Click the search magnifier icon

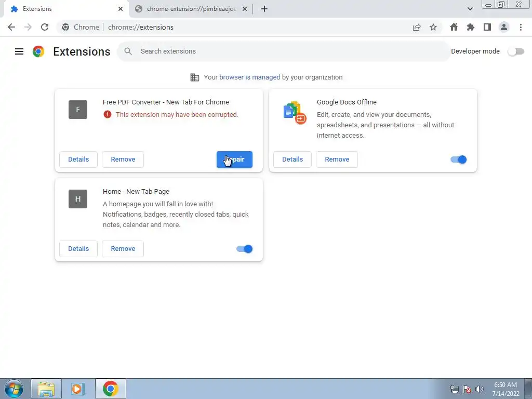128,51
